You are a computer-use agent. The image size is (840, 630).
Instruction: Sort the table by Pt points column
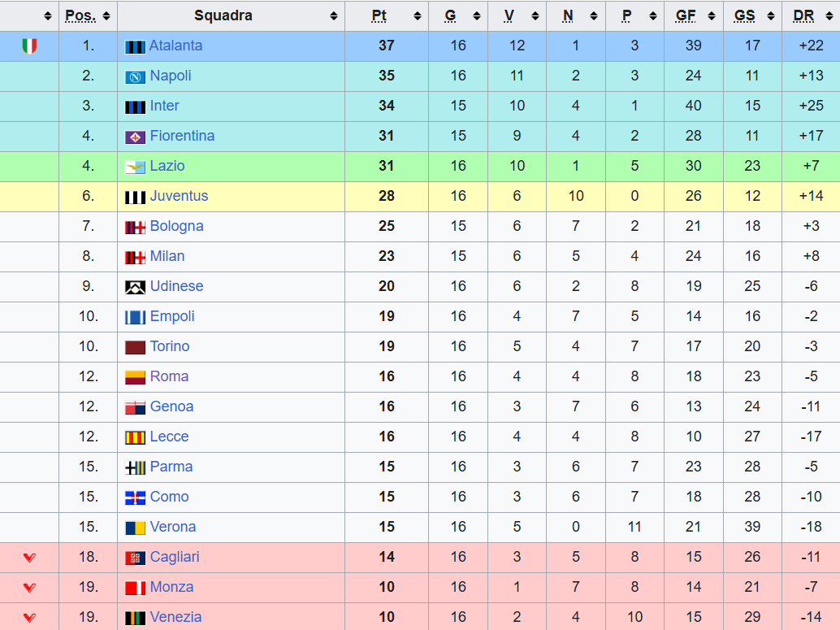coord(418,16)
